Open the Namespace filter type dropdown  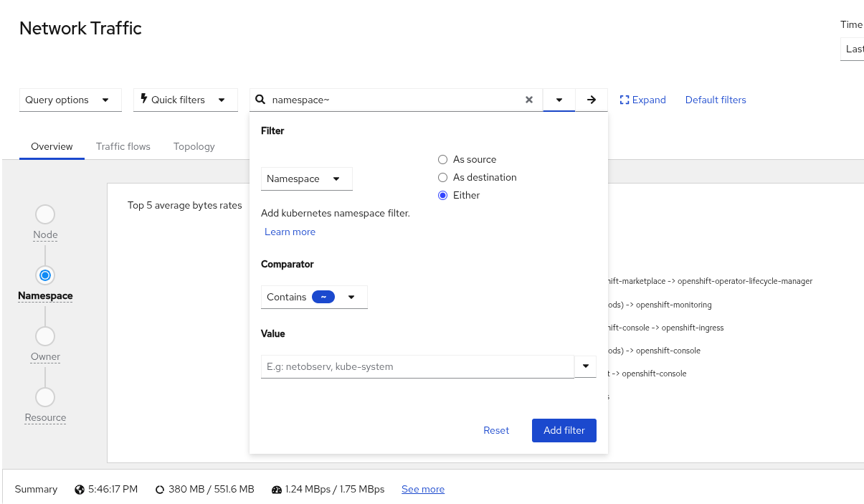tap(306, 179)
